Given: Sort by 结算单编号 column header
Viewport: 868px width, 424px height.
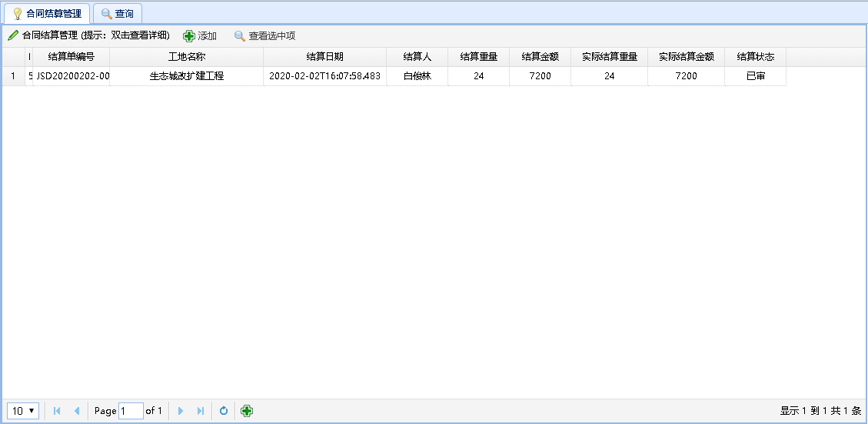Looking at the screenshot, I should tap(72, 56).
